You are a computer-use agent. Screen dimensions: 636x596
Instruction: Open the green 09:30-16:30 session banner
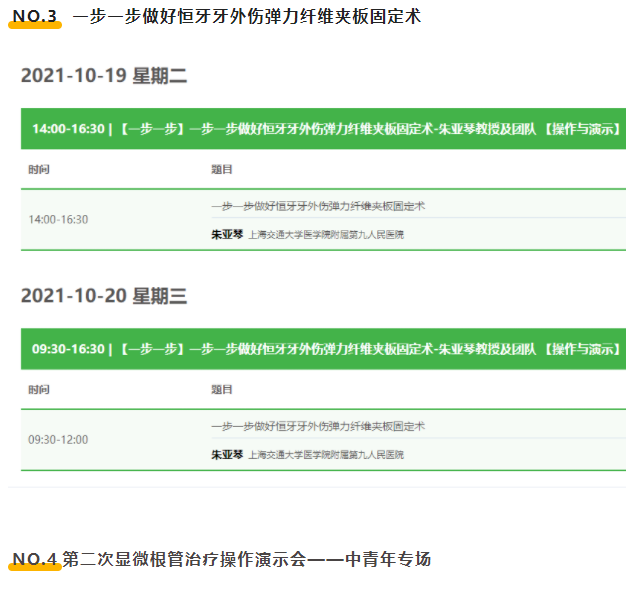tap(324, 349)
